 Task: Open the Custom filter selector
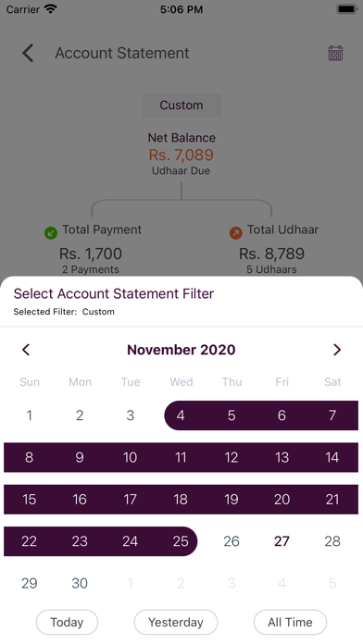pos(181,105)
